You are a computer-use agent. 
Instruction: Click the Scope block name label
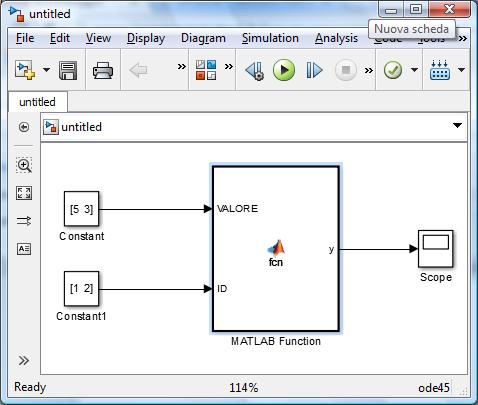pos(436,277)
